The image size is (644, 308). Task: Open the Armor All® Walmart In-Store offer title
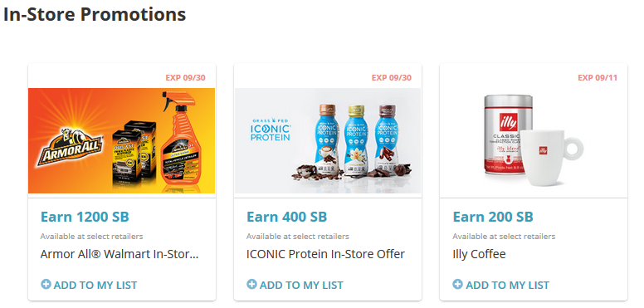point(120,254)
